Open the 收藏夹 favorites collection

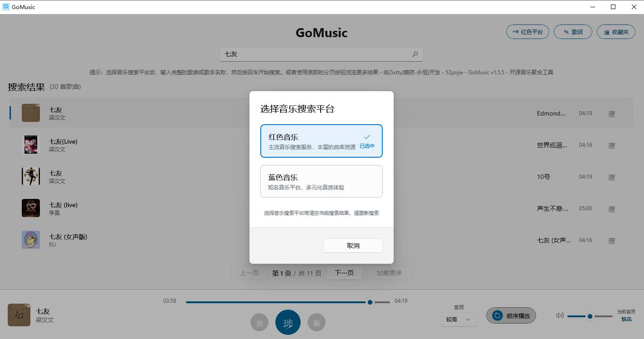click(x=616, y=32)
